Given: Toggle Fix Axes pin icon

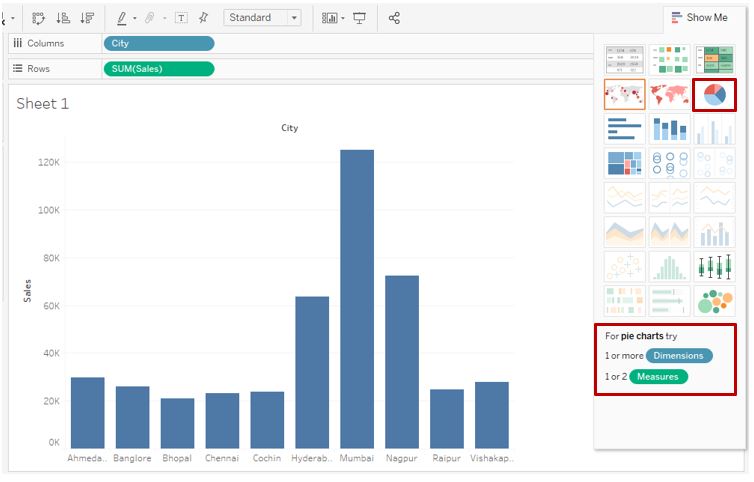Looking at the screenshot, I should tap(203, 18).
